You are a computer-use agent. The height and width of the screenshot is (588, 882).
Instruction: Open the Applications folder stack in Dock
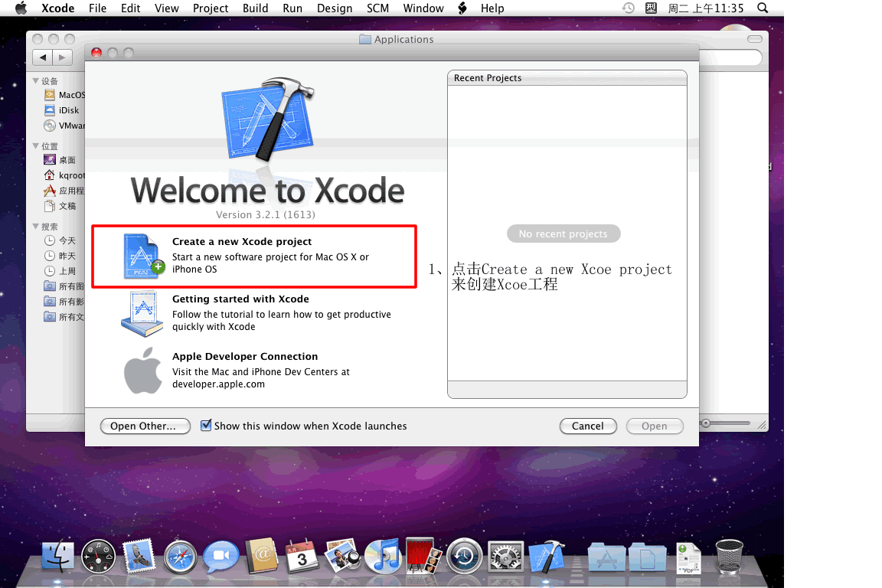[x=606, y=557]
